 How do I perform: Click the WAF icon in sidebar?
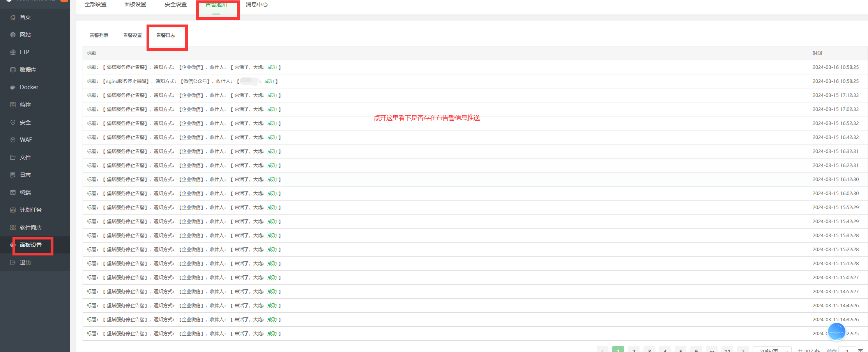[13, 140]
